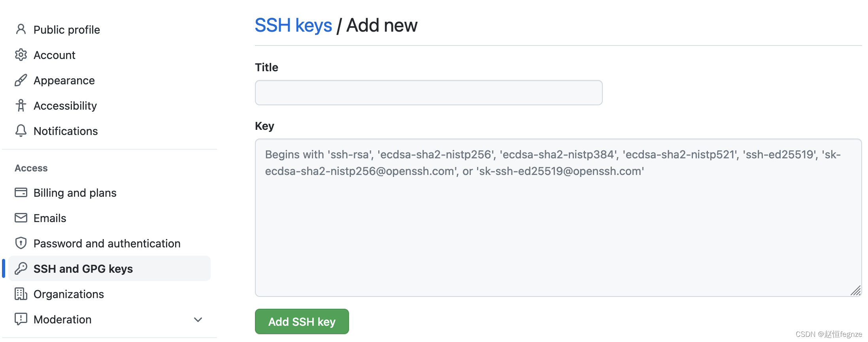The height and width of the screenshot is (342, 868).
Task: Select the accessibility icon in the sidebar
Action: pyautogui.click(x=21, y=105)
